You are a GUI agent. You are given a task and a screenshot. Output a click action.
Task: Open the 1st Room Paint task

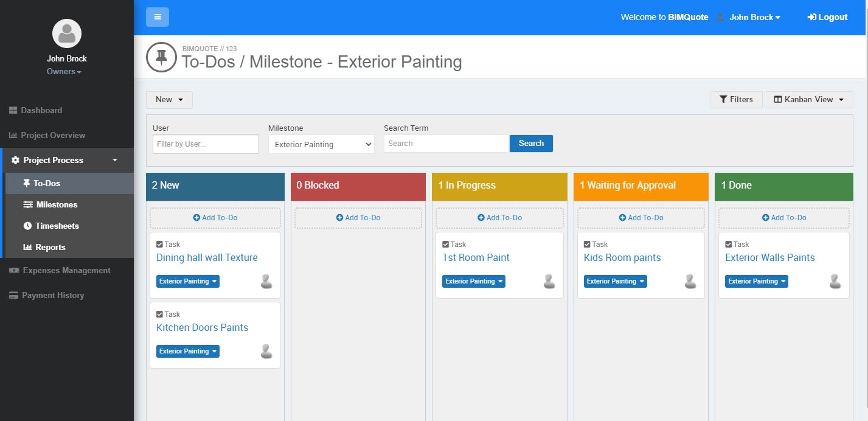pyautogui.click(x=476, y=258)
